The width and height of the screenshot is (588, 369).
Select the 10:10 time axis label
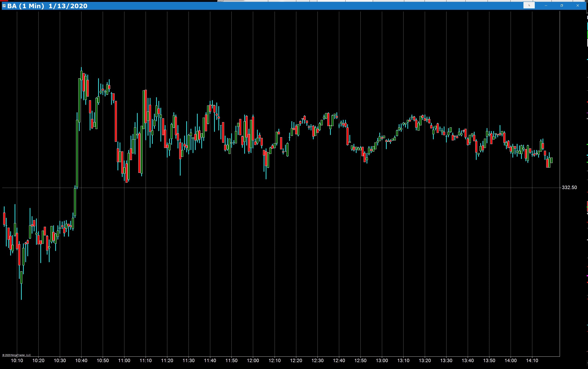point(17,361)
